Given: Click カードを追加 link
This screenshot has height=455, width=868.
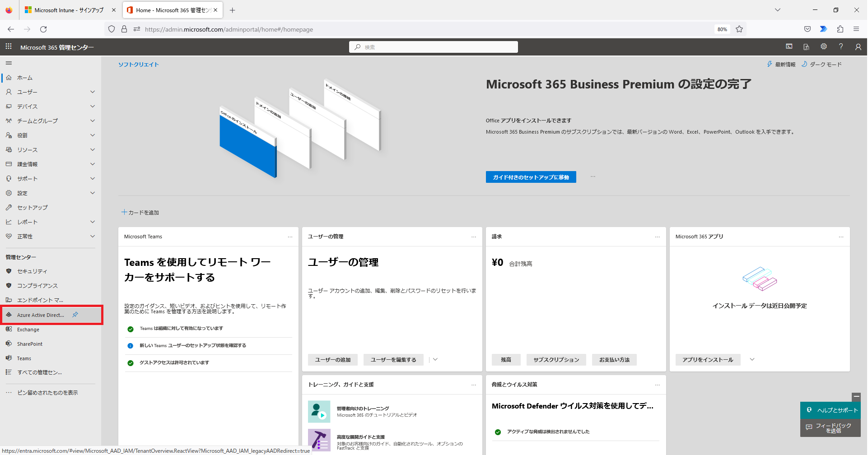Looking at the screenshot, I should point(140,212).
